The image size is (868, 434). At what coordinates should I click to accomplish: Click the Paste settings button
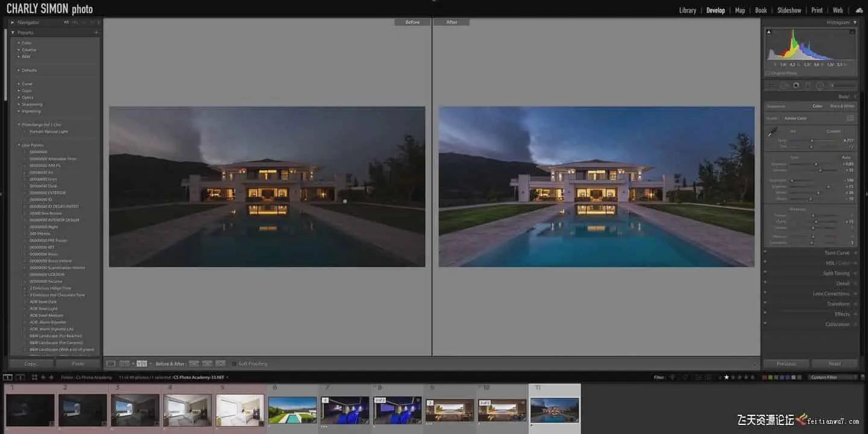[x=78, y=363]
